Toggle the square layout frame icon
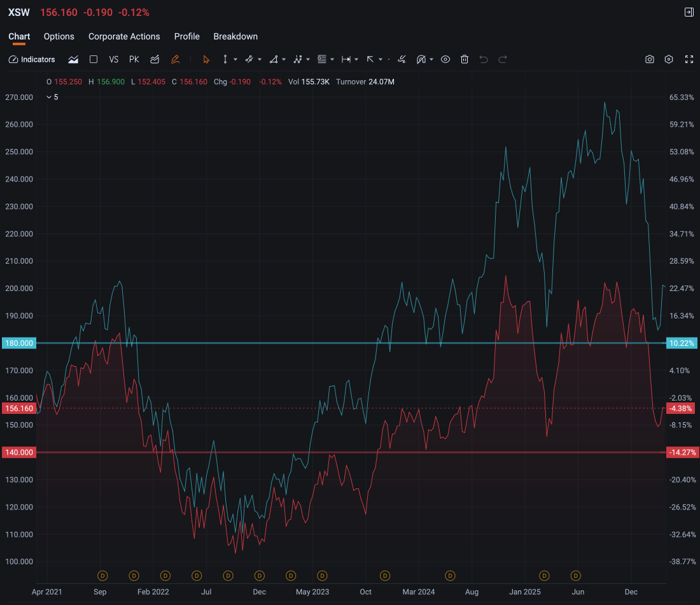Screen dimensions: 700x605 [94, 59]
